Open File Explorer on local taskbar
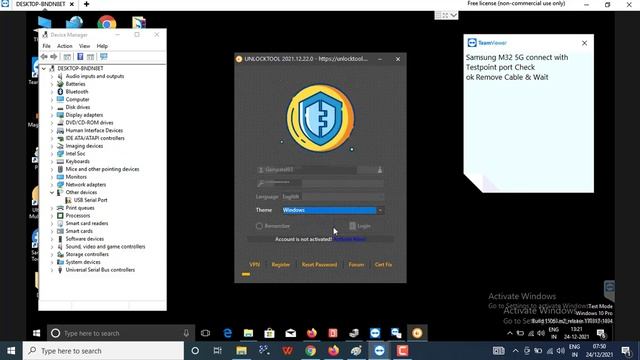The image size is (640, 360). point(241,351)
